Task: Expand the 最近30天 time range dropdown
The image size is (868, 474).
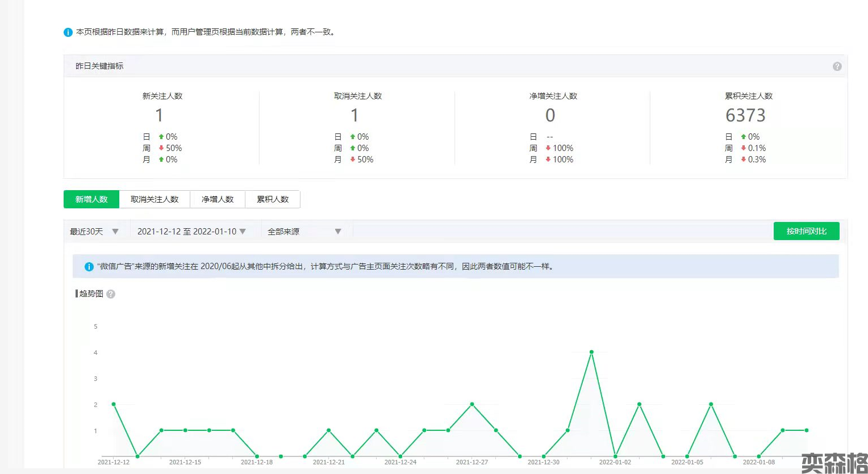Action: pos(94,232)
